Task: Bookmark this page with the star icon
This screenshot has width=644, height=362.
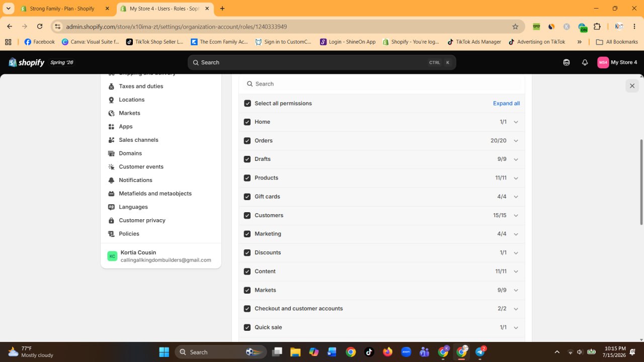Action: [x=515, y=27]
